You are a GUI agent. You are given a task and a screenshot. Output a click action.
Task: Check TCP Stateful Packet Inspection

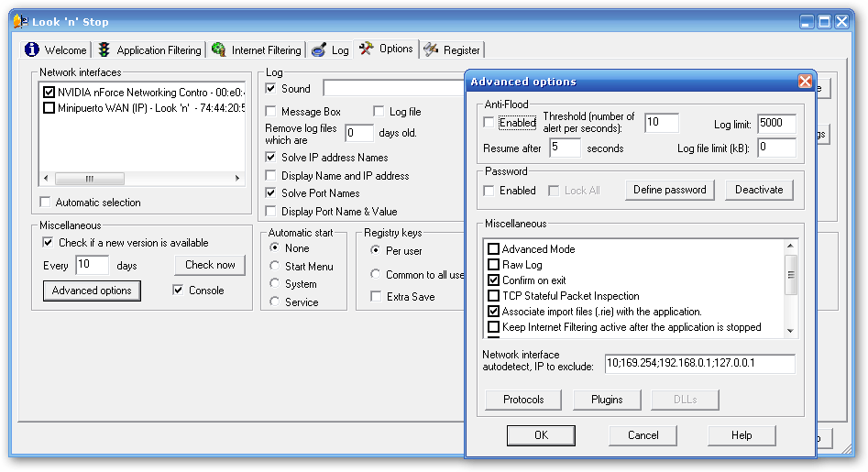point(494,295)
